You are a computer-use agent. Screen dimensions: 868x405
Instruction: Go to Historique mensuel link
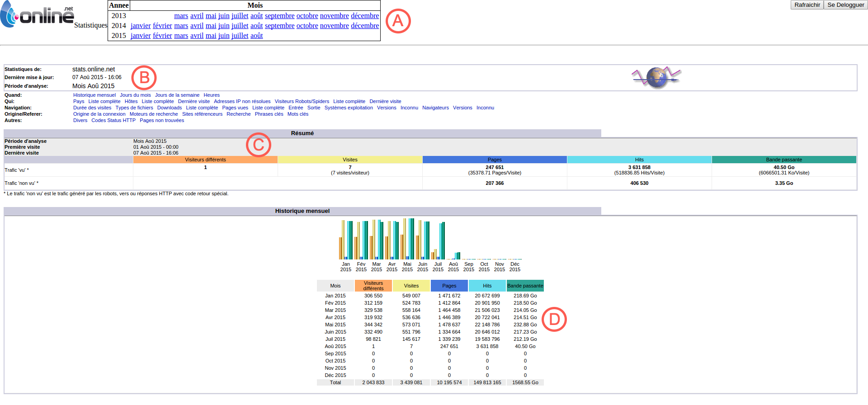pyautogui.click(x=94, y=95)
